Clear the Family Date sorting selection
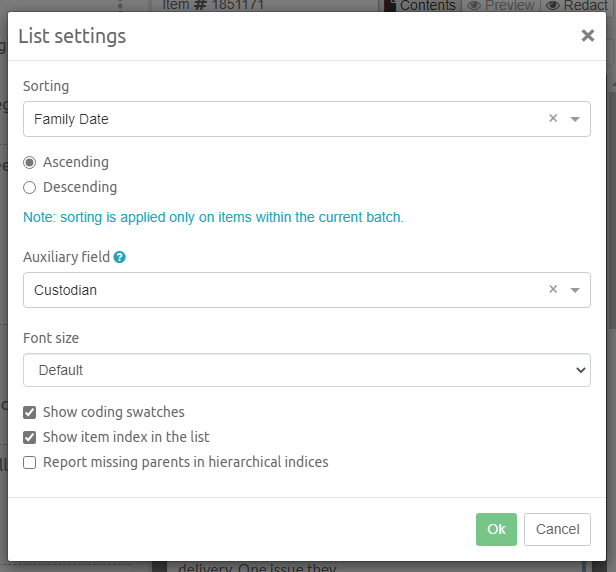The image size is (616, 572). (553, 119)
